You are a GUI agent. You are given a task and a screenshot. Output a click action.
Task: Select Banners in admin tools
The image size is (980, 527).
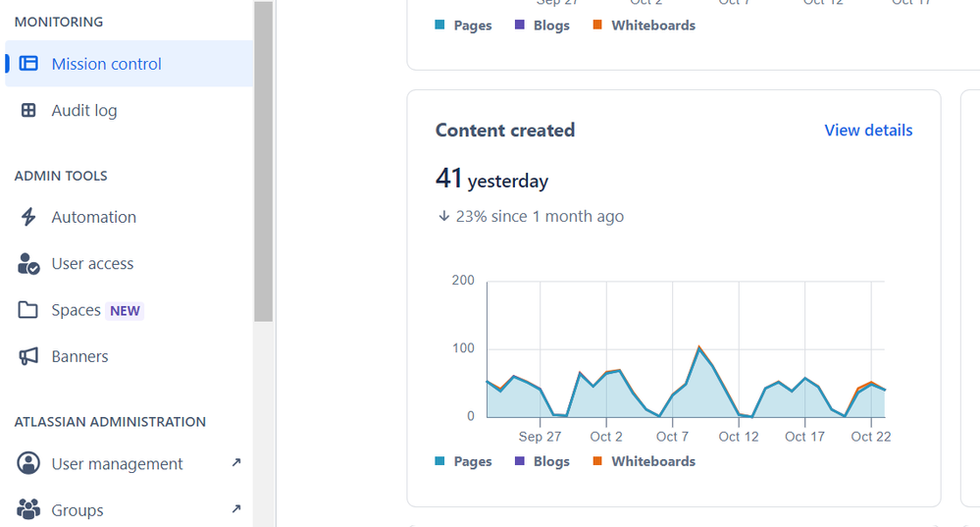[129, 356]
